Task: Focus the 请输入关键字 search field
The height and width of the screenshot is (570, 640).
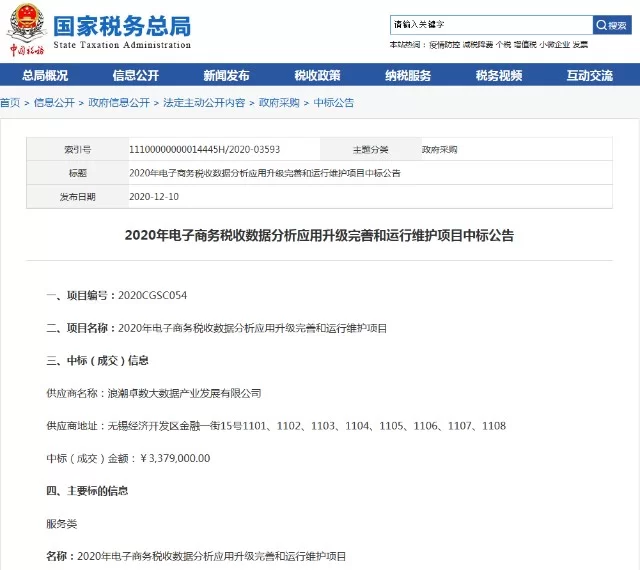Action: tap(490, 25)
